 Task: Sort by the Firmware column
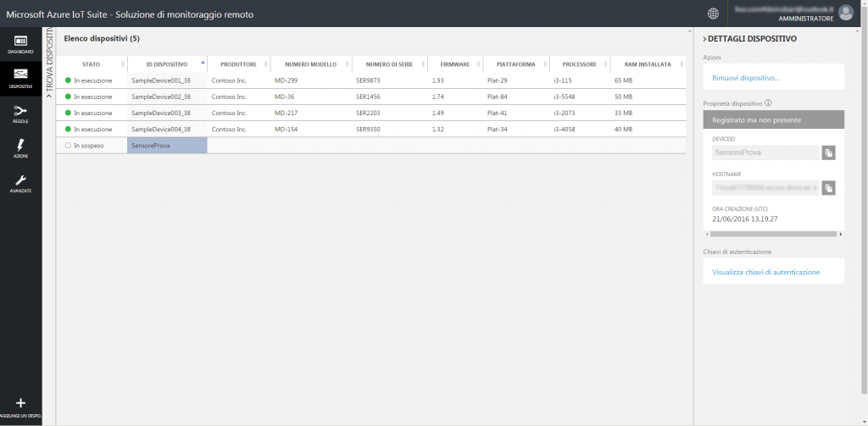(455, 64)
